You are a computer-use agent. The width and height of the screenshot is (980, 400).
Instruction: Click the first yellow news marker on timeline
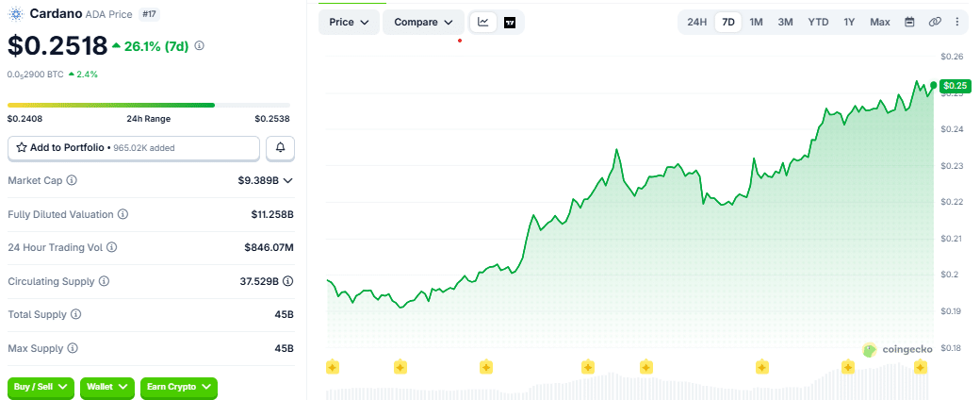click(x=333, y=367)
